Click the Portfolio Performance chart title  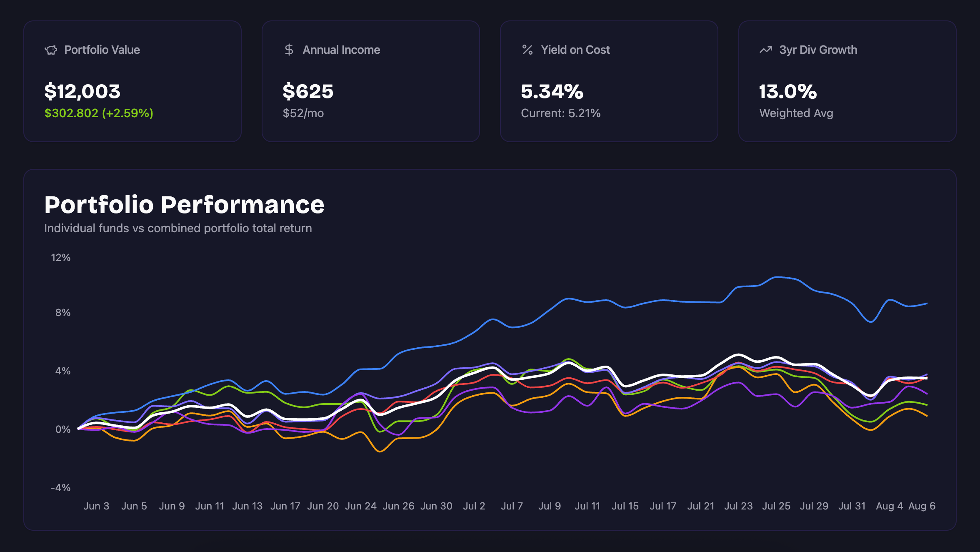pyautogui.click(x=184, y=205)
